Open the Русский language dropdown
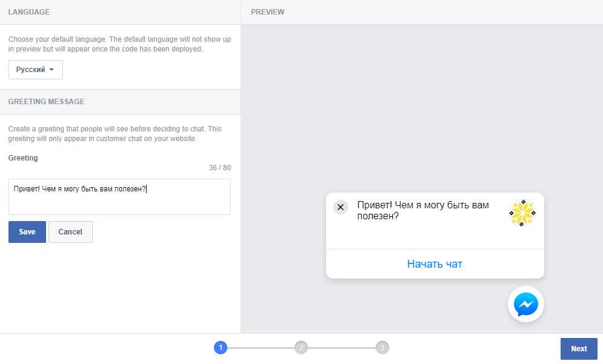Image resolution: width=603 pixels, height=364 pixels. pos(35,70)
